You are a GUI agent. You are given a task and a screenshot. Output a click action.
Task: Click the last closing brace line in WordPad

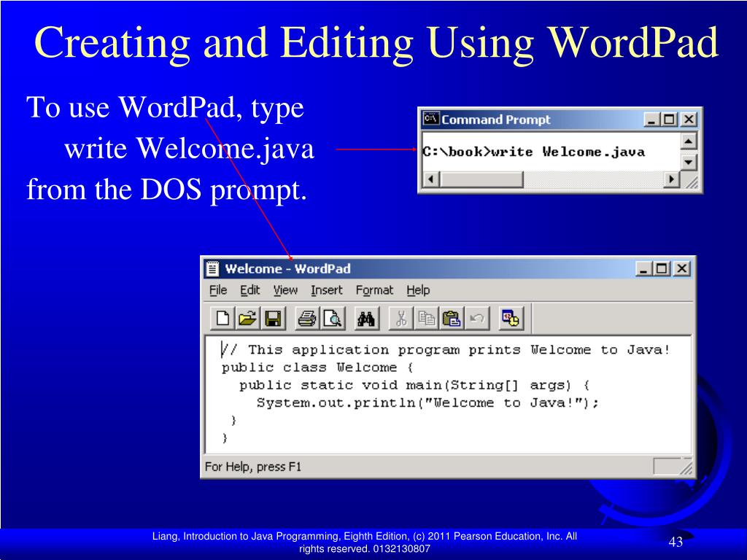point(225,438)
